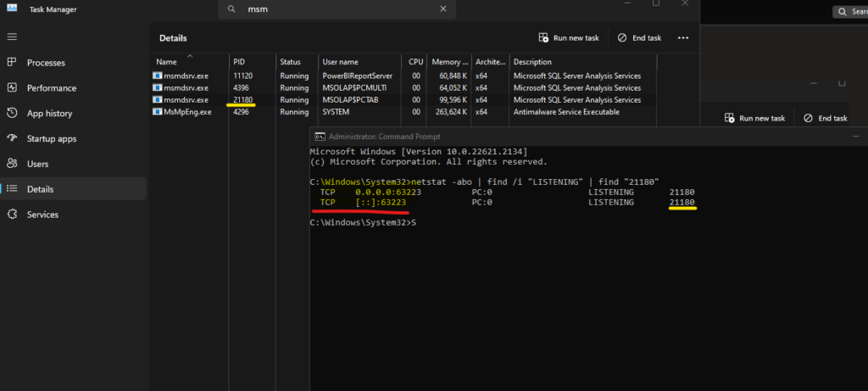Screen dimensions: 868x391
Task: Focus the search box containing msm
Action: click(x=337, y=8)
